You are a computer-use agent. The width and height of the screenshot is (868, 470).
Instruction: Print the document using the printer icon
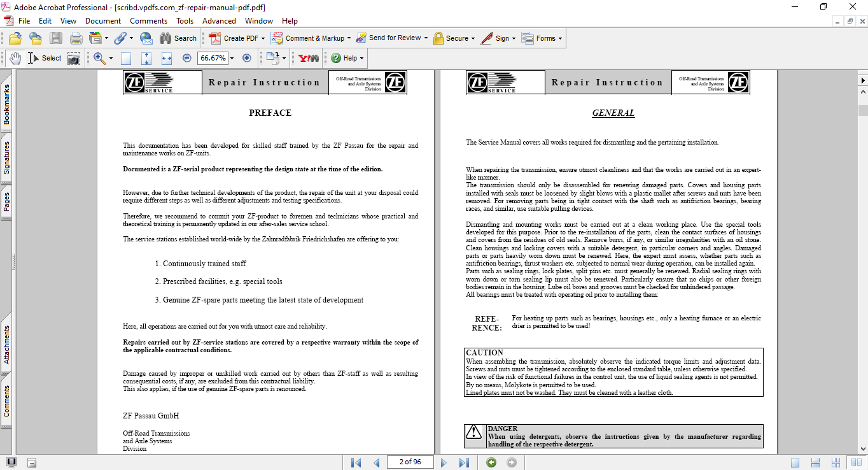click(x=76, y=38)
